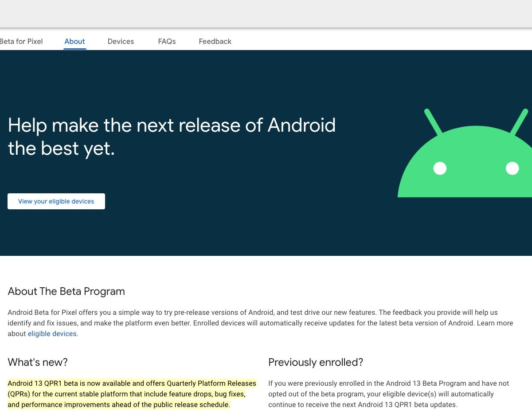Image resolution: width=532 pixels, height=419 pixels.
Task: Click the Android mascot's left eye
Action: pyautogui.click(x=440, y=168)
